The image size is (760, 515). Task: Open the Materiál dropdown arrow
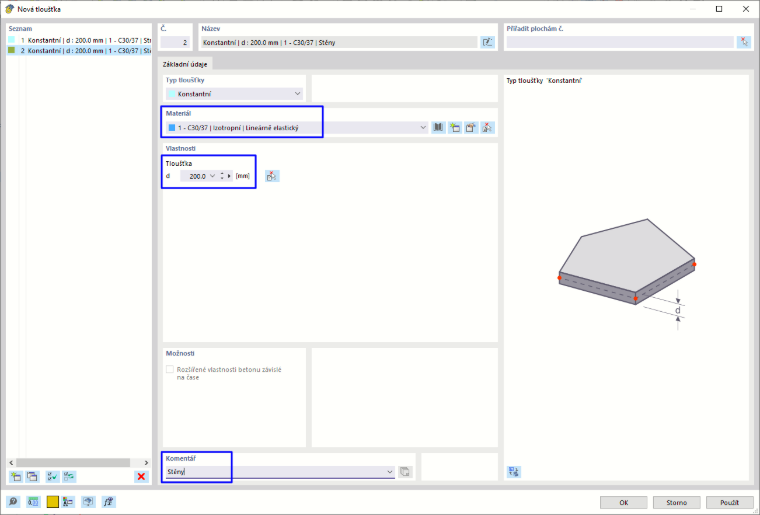[x=423, y=127]
